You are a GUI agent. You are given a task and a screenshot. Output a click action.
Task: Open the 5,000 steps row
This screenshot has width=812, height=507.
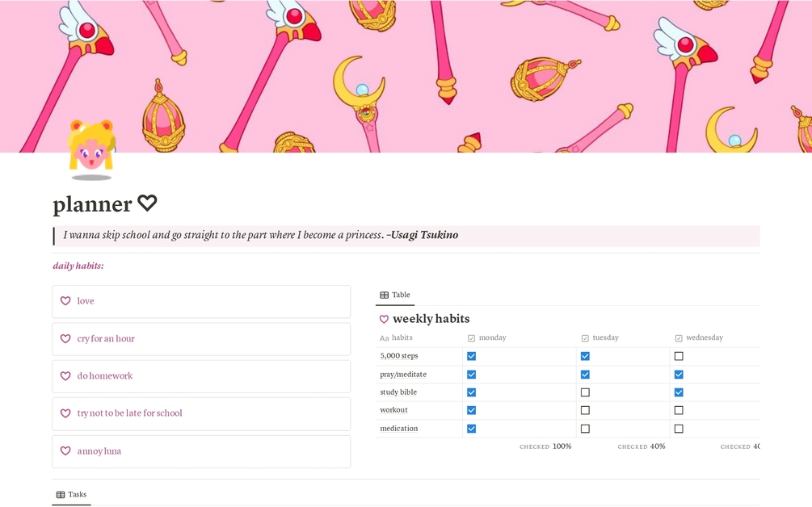coord(399,356)
